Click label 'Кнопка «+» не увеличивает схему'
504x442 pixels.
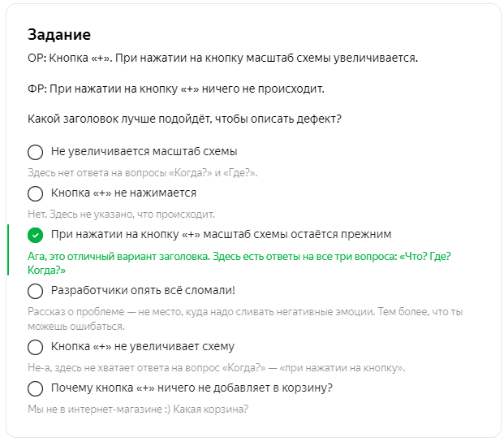143,346
